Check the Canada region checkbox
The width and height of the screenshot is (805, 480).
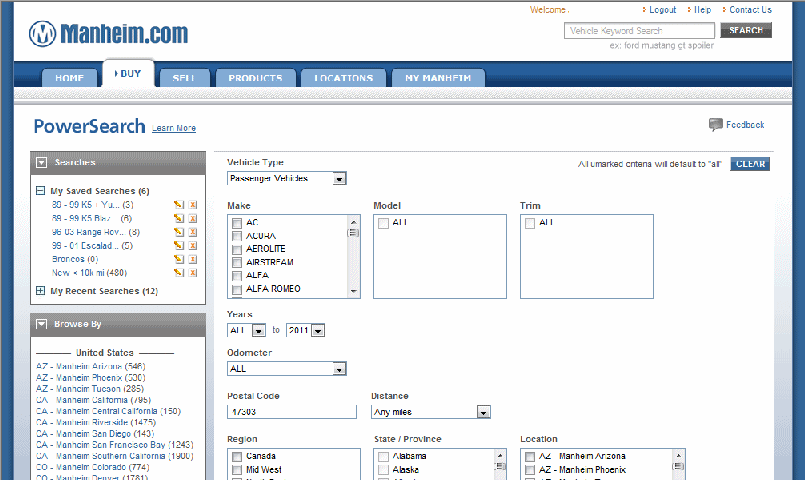237,457
